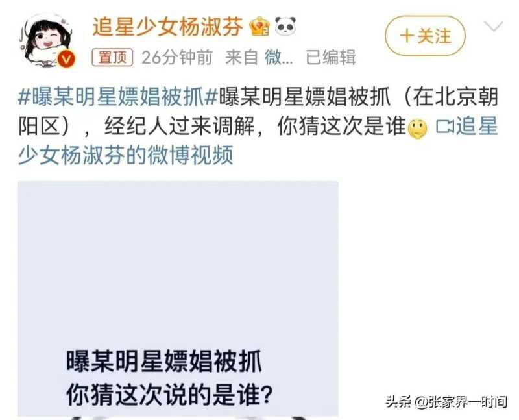Viewport: 519px width, 420px height.
Task: Tap the 头条 @张家界一时间 watermark
Action: coord(446,402)
